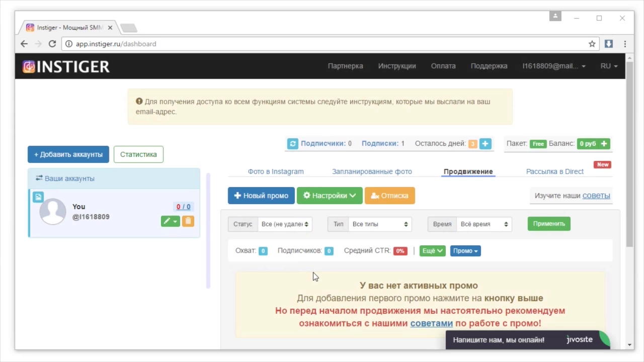Switch to Запланированные фото tab
The height and width of the screenshot is (362, 644).
[372, 171]
